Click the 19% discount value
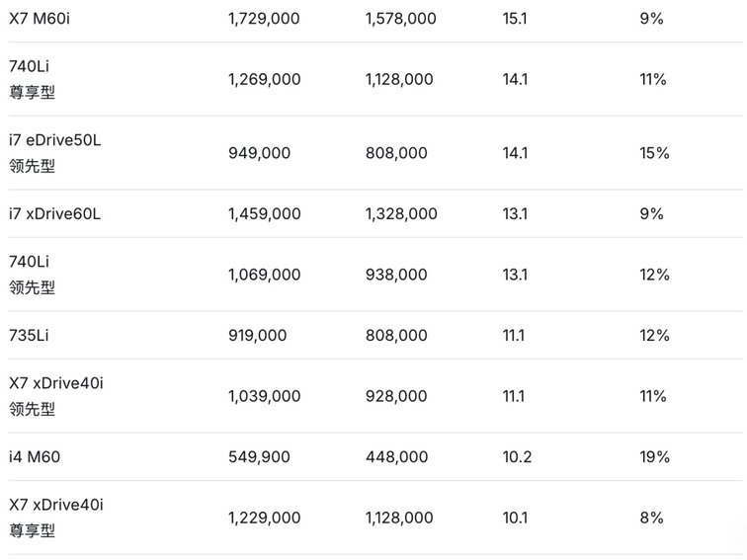Viewport: 747px width, 560px height. (654, 457)
